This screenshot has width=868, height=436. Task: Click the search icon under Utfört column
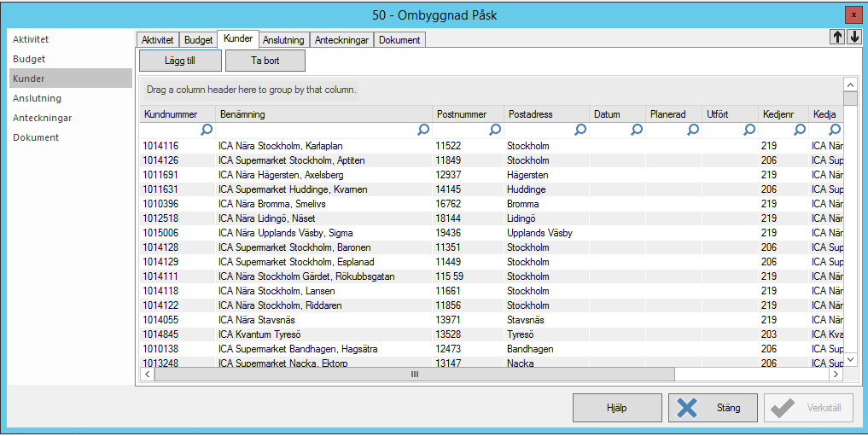(749, 130)
